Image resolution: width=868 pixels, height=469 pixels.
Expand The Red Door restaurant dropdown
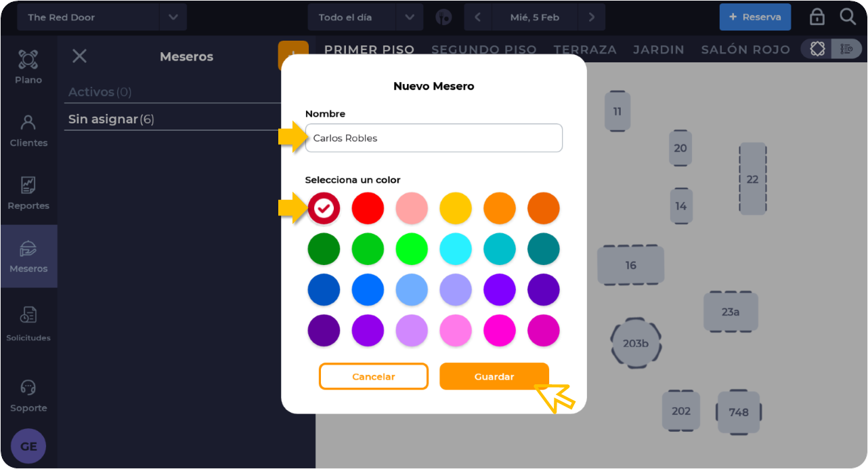point(173,17)
